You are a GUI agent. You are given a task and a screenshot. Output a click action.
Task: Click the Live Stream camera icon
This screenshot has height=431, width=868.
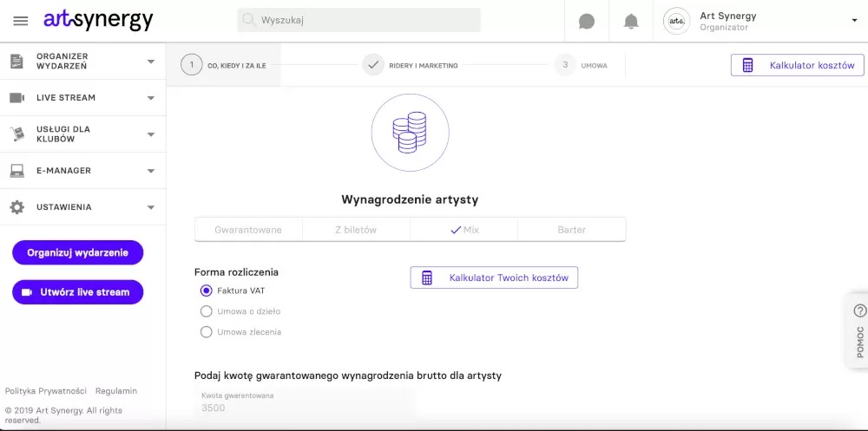(16, 98)
